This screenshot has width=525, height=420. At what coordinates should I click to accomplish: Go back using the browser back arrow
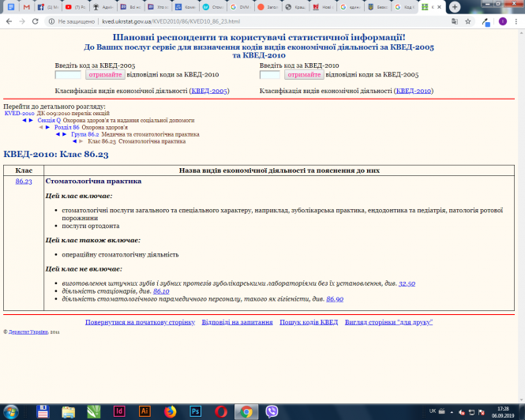point(9,21)
